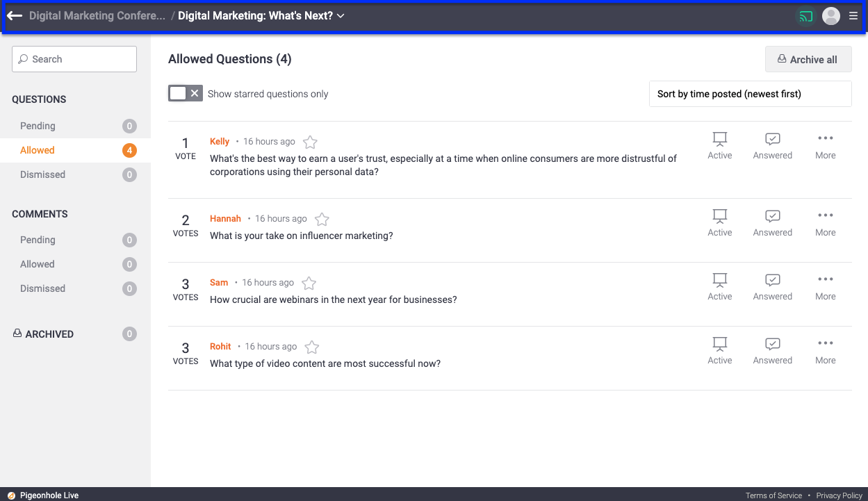Open More options for Hannah's question
The image size is (868, 501).
(825, 222)
